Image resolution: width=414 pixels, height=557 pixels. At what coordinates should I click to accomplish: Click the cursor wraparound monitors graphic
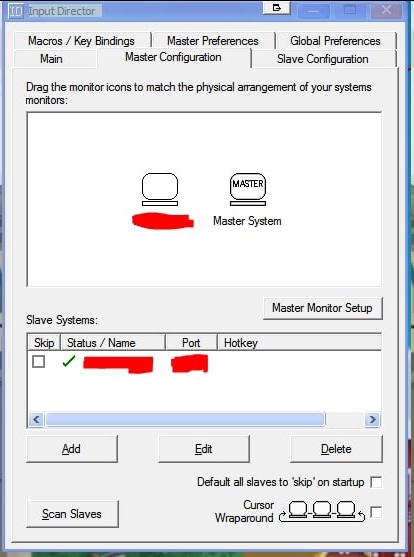click(322, 512)
